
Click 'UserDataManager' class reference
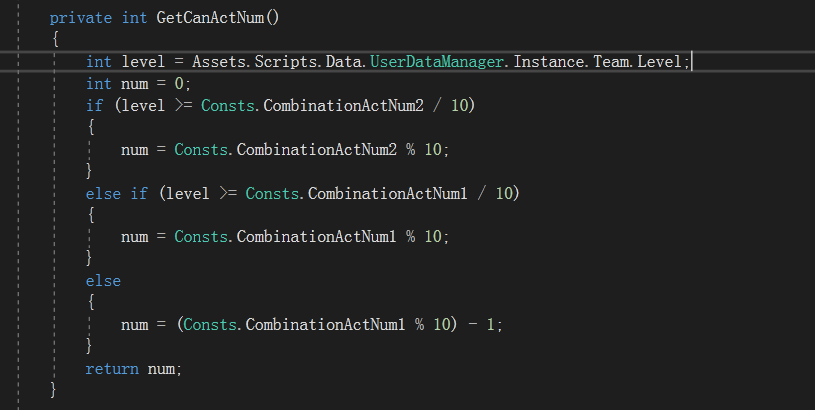tap(437, 62)
